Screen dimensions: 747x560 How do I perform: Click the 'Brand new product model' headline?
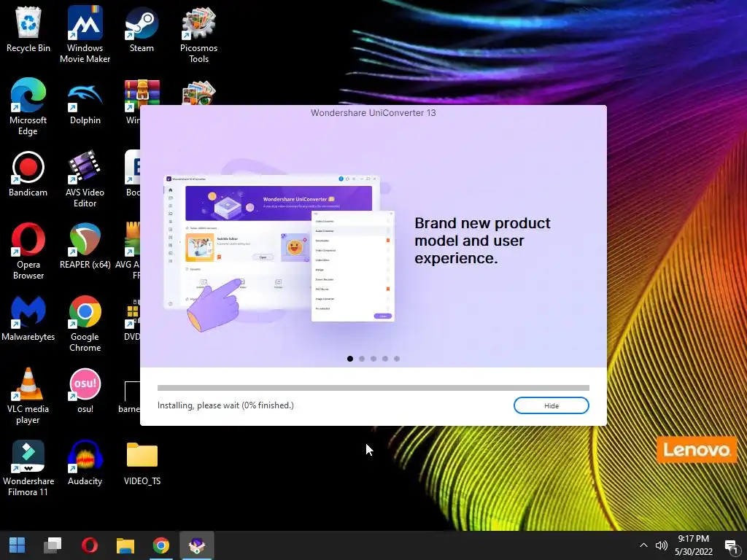[x=482, y=241]
